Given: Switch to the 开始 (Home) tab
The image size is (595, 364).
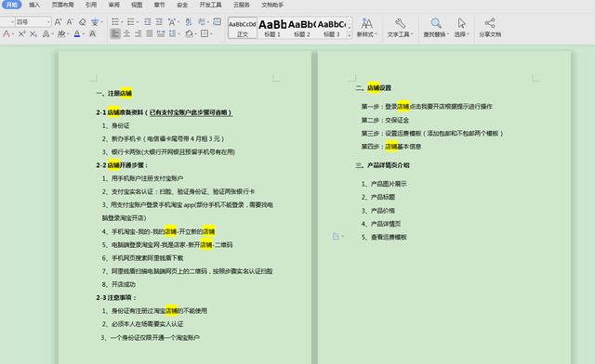Looking at the screenshot, I should tap(12, 5).
